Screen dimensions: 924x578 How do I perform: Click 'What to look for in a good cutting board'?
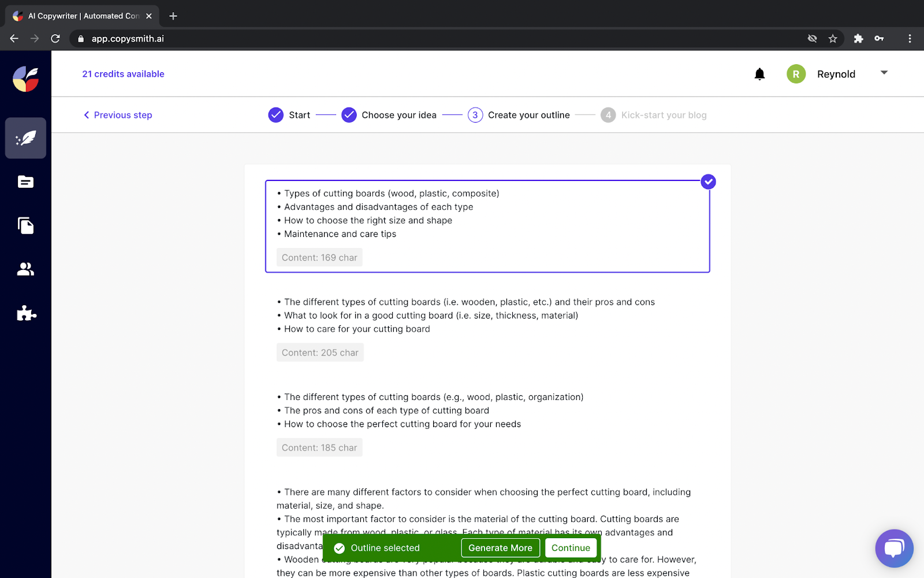(427, 316)
